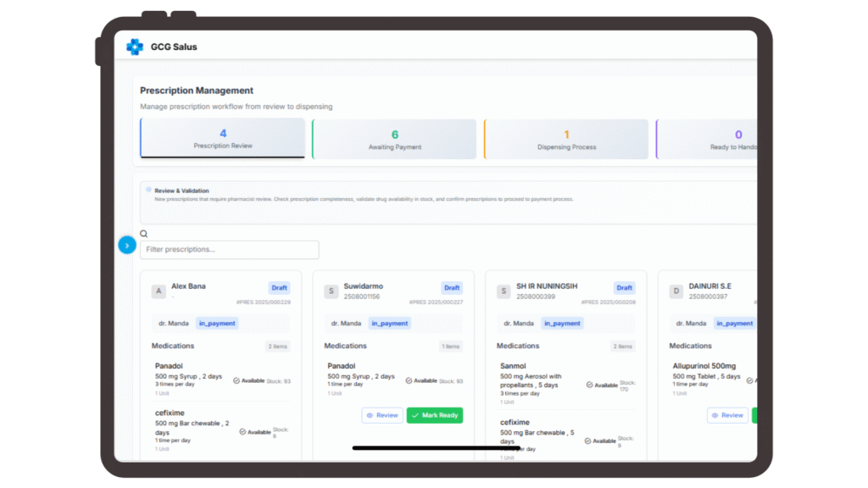Select the Dispensing Process tab
Screen dimensions: 868x488
click(566, 140)
